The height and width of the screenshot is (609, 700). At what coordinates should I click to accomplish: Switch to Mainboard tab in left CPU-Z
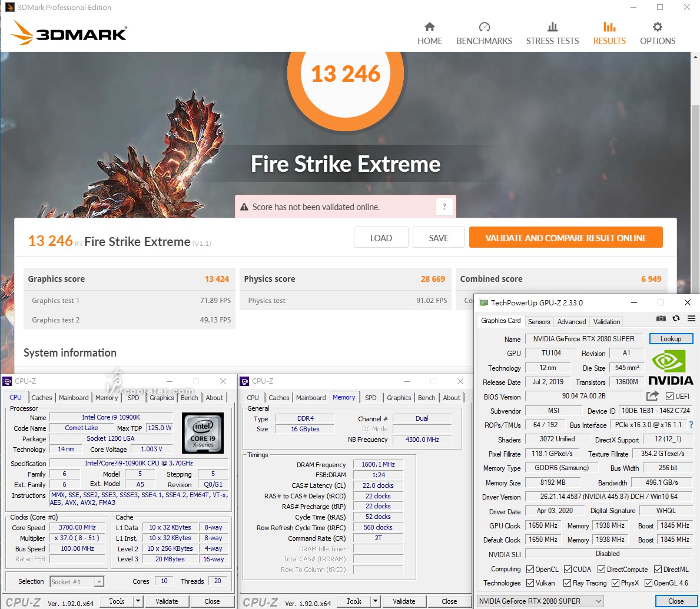pos(74,398)
